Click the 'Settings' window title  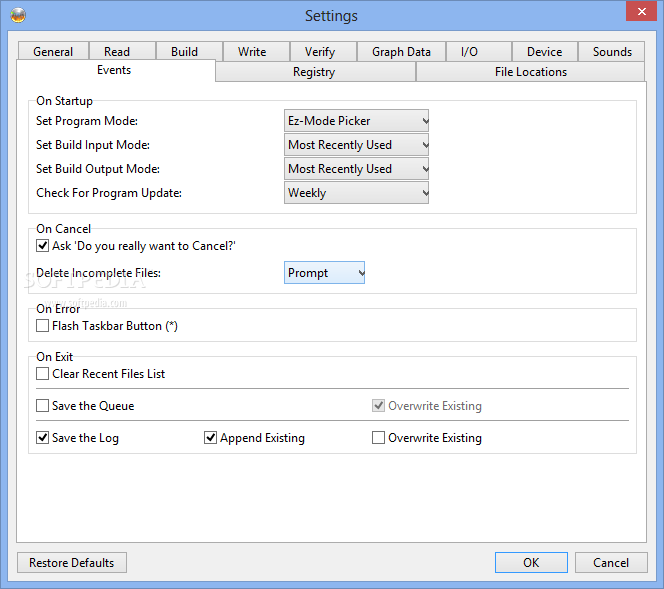pyautogui.click(x=332, y=16)
